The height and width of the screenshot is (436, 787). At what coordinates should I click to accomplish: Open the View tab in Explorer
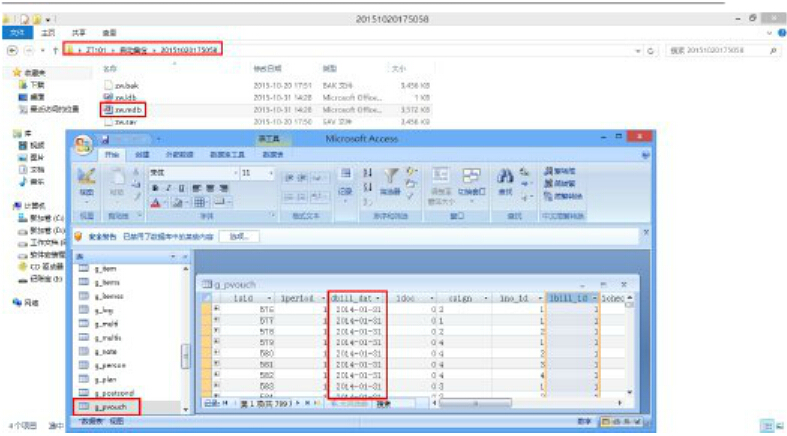(x=109, y=33)
